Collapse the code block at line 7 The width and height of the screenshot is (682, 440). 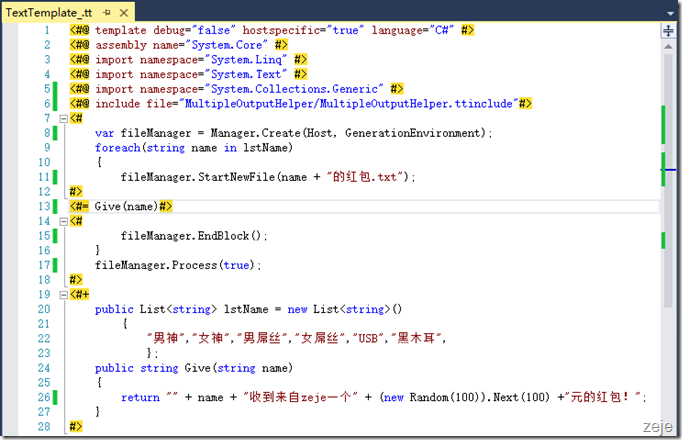click(x=63, y=118)
